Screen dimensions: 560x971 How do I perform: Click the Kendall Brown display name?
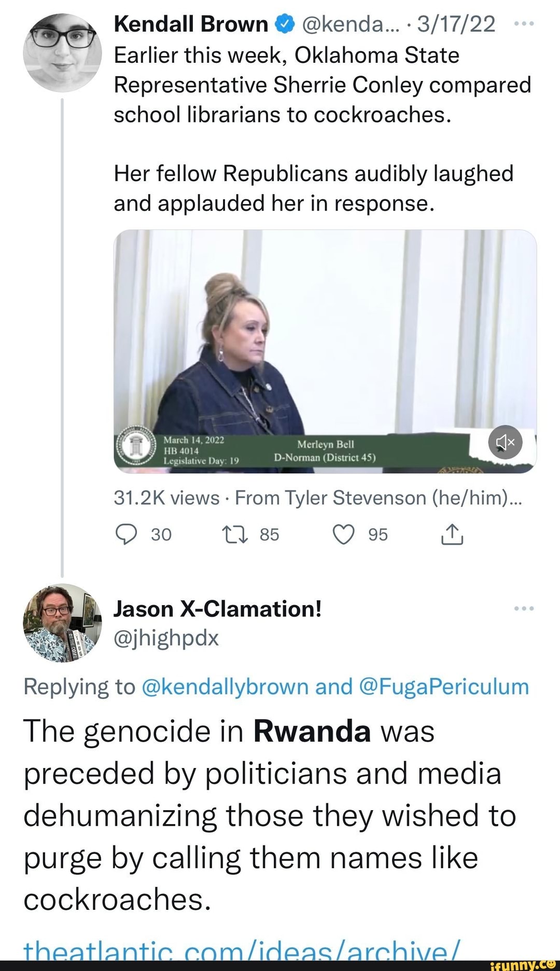(x=191, y=24)
